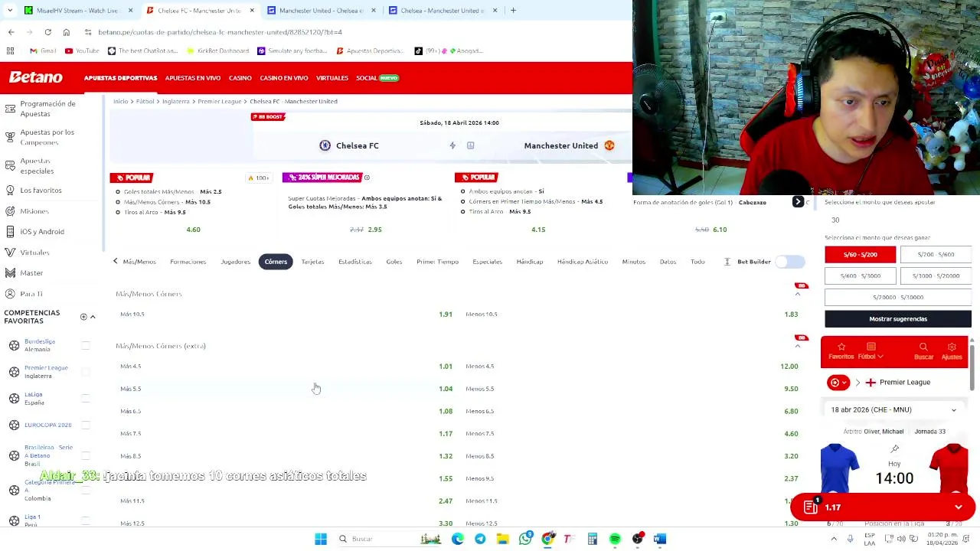This screenshot has height=551, width=980.
Task: Switch to the Córners market tab
Action: [276, 262]
